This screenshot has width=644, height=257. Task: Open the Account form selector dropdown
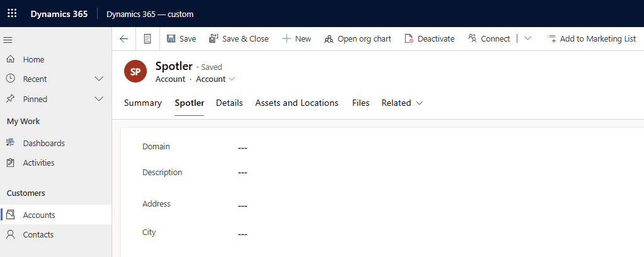(x=216, y=79)
